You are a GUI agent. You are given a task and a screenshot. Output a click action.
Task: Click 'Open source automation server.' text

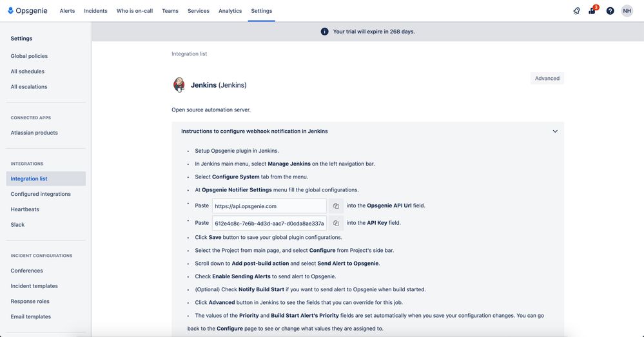pos(211,110)
